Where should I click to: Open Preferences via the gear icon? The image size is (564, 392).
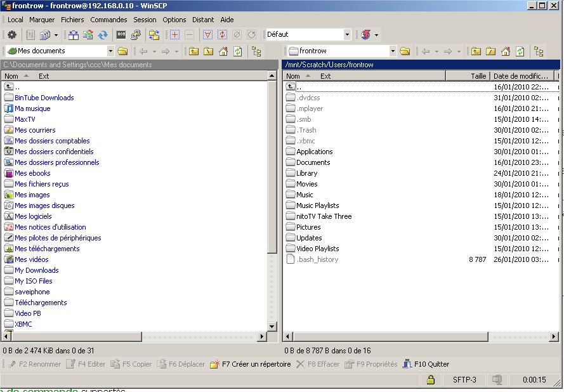point(12,35)
